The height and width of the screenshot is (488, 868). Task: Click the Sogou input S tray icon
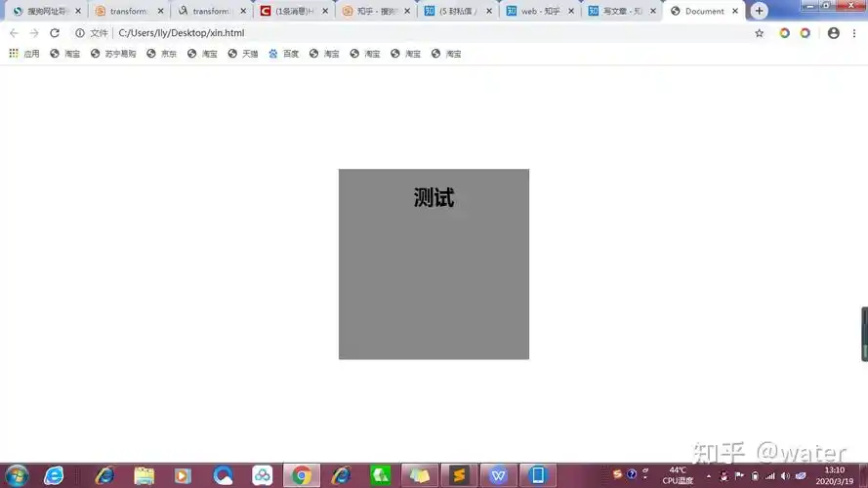tap(617, 474)
